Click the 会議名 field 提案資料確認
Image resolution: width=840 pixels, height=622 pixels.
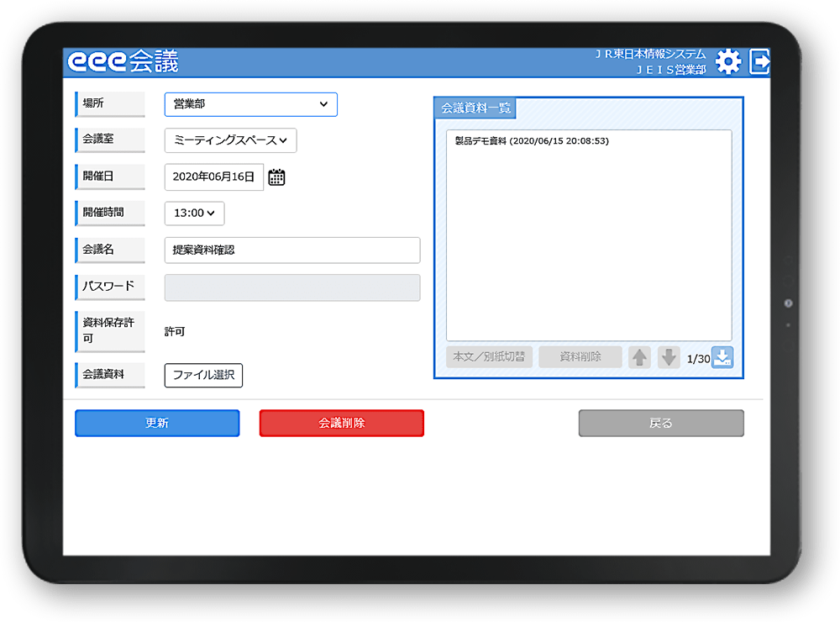coord(292,250)
